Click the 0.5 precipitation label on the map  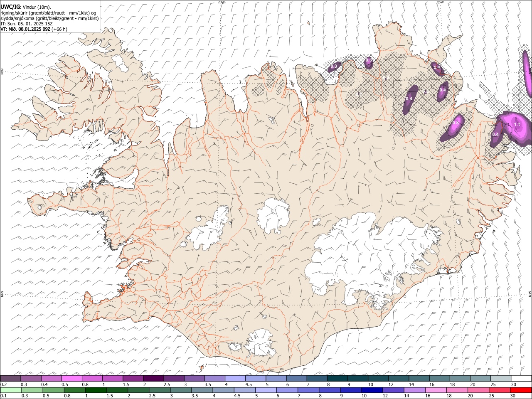coord(369,61)
